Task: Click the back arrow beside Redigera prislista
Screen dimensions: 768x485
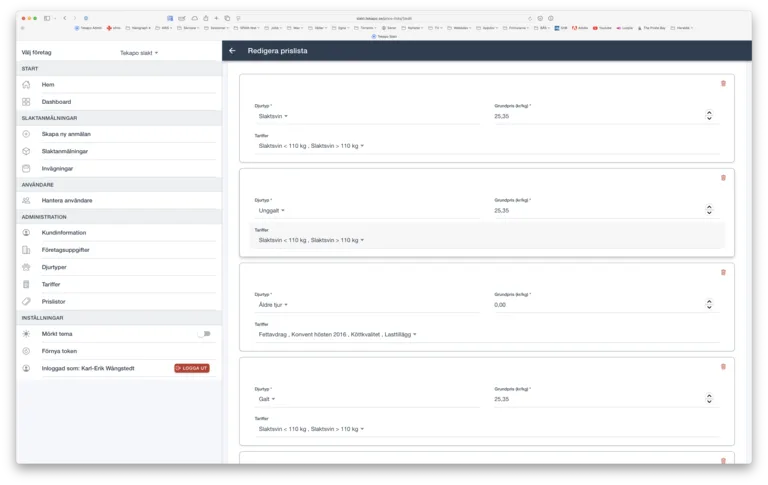Action: click(x=232, y=50)
